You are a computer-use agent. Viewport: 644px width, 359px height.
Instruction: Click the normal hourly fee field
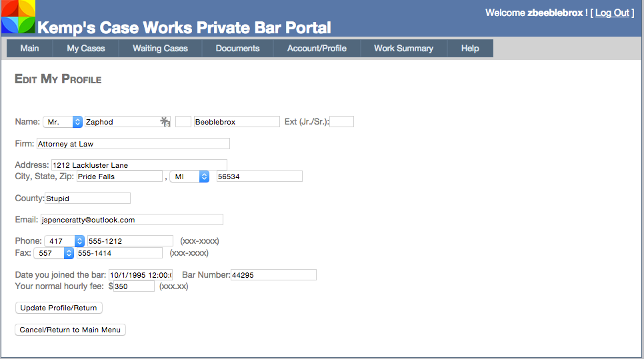134,286
